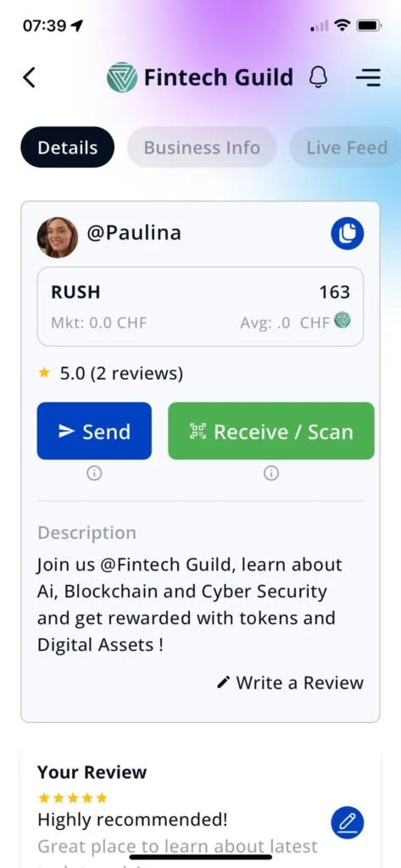The height and width of the screenshot is (868, 401).
Task: Click the 5.0 (2 reviews) rating
Action: (x=110, y=374)
